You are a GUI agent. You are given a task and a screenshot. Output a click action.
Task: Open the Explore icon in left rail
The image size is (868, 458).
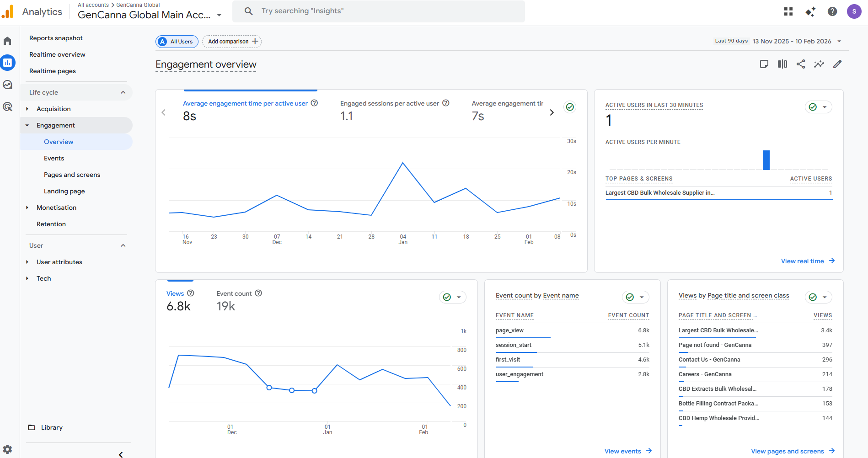[x=7, y=85]
